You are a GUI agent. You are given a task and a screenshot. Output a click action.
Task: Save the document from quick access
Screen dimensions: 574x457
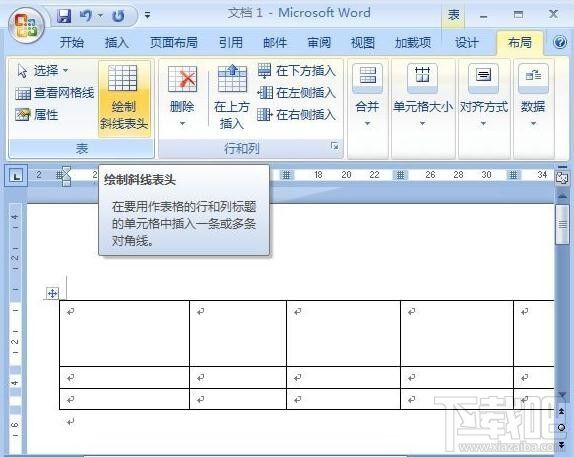click(x=64, y=15)
